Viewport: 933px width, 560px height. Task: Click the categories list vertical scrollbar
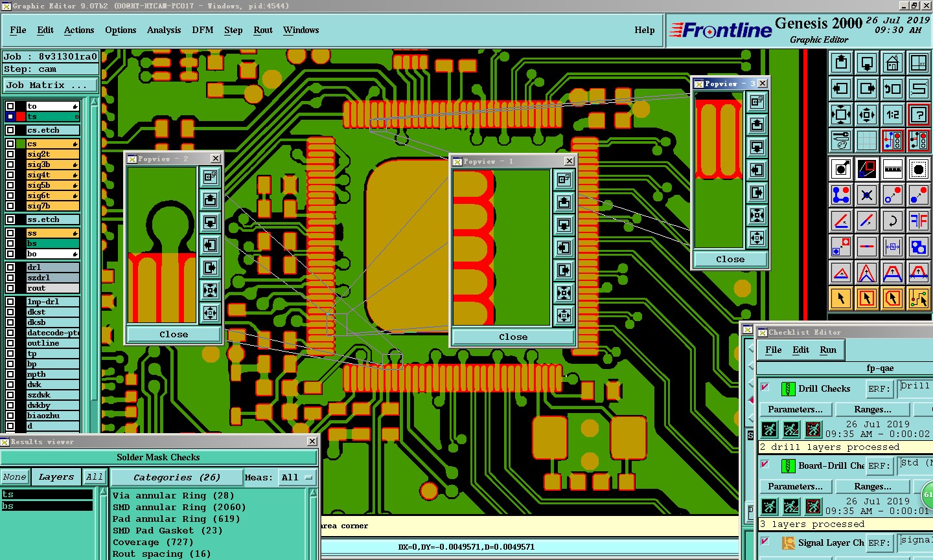[313, 524]
